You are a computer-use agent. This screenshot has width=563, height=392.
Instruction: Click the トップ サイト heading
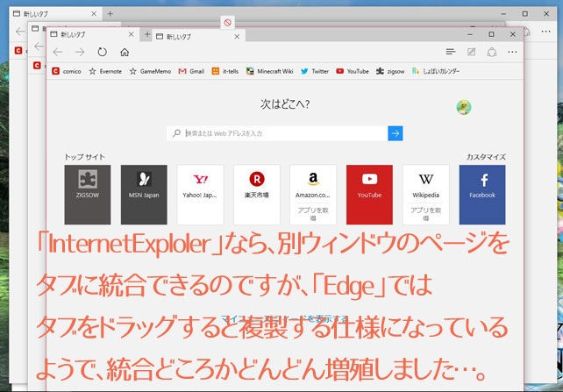[85, 157]
